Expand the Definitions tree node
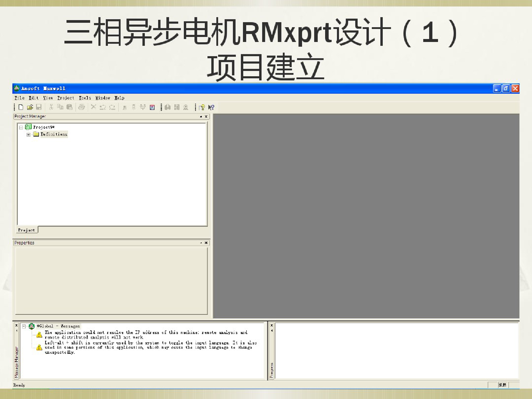 (28, 135)
